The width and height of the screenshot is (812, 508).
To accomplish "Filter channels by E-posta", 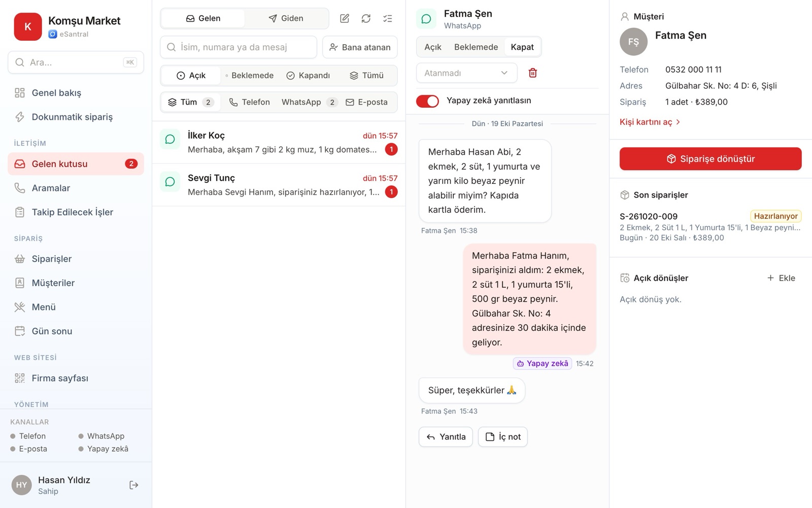I will (x=366, y=102).
